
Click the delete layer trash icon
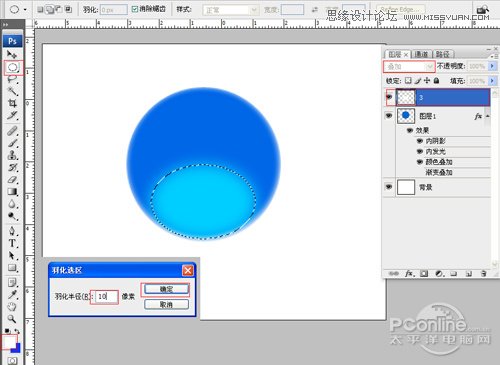click(483, 274)
